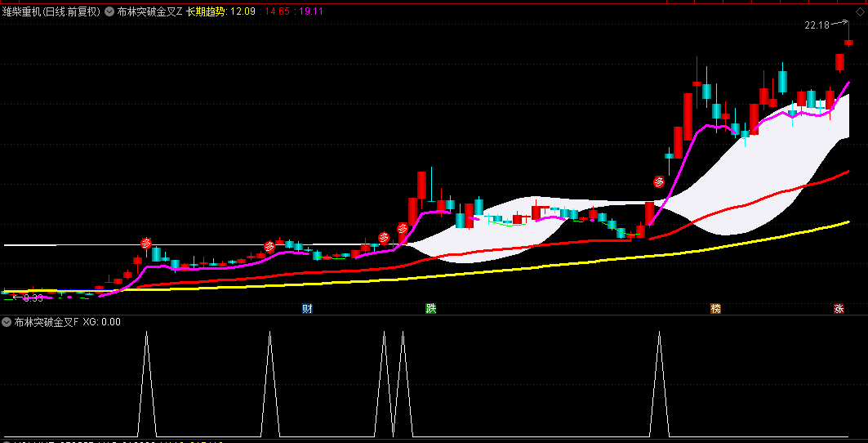Open the 榜 event marker below the chart
Screen dimensions: 868x443
coord(716,309)
